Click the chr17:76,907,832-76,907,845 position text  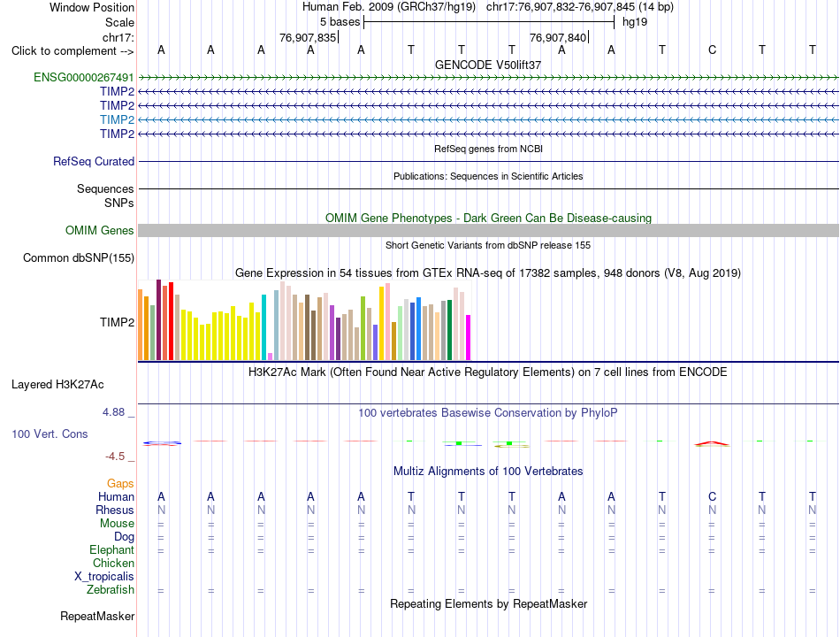[x=561, y=7]
